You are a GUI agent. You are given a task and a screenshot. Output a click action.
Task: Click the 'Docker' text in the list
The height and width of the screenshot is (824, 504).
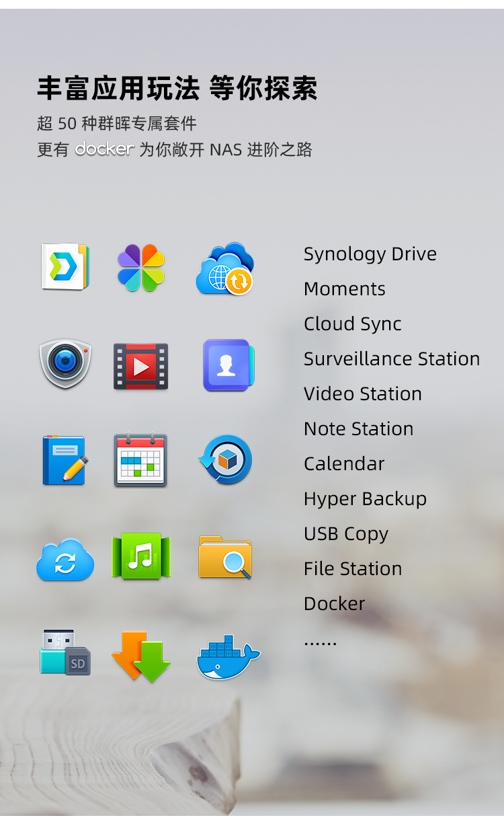[335, 603]
